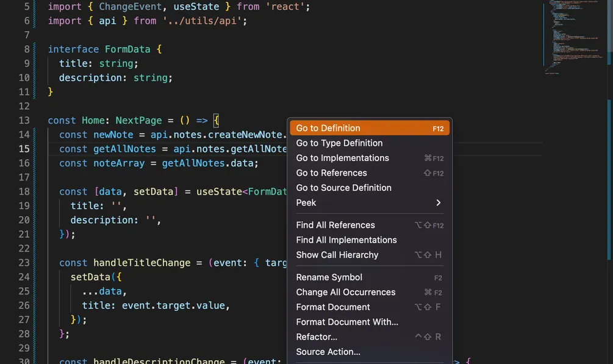
Task: Select Find All Implementations
Action: (x=370, y=240)
